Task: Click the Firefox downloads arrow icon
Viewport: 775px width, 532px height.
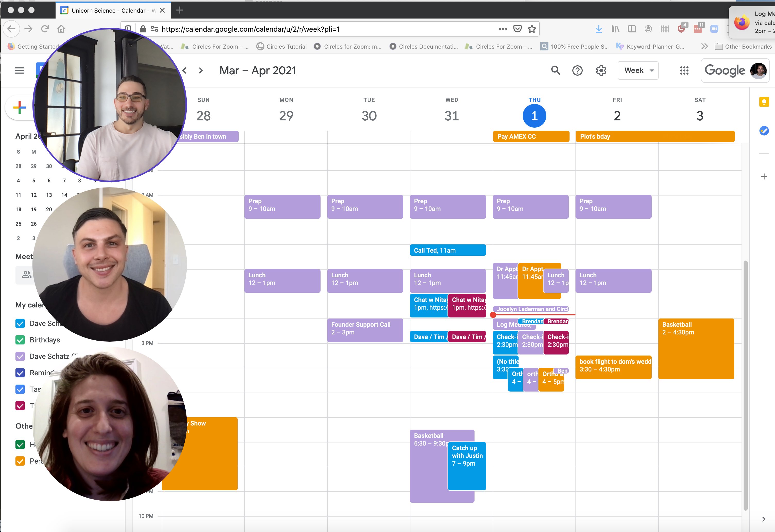Action: click(599, 29)
